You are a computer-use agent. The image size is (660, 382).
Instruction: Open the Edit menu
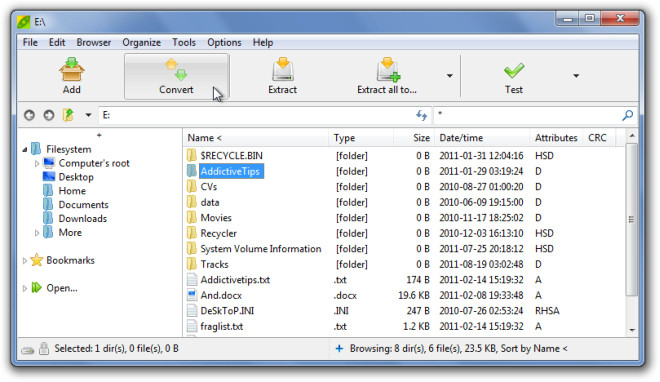(x=57, y=42)
